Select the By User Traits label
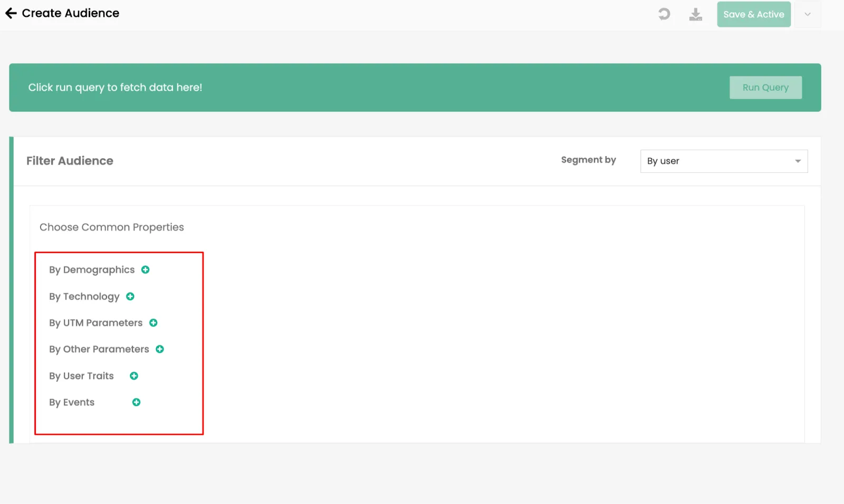 click(81, 376)
